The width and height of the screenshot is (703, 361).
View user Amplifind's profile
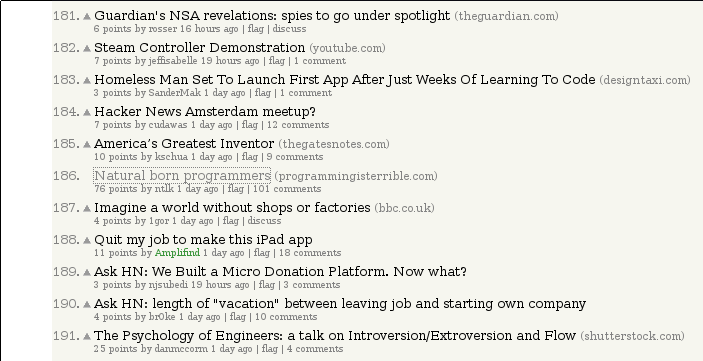pyautogui.click(x=177, y=253)
